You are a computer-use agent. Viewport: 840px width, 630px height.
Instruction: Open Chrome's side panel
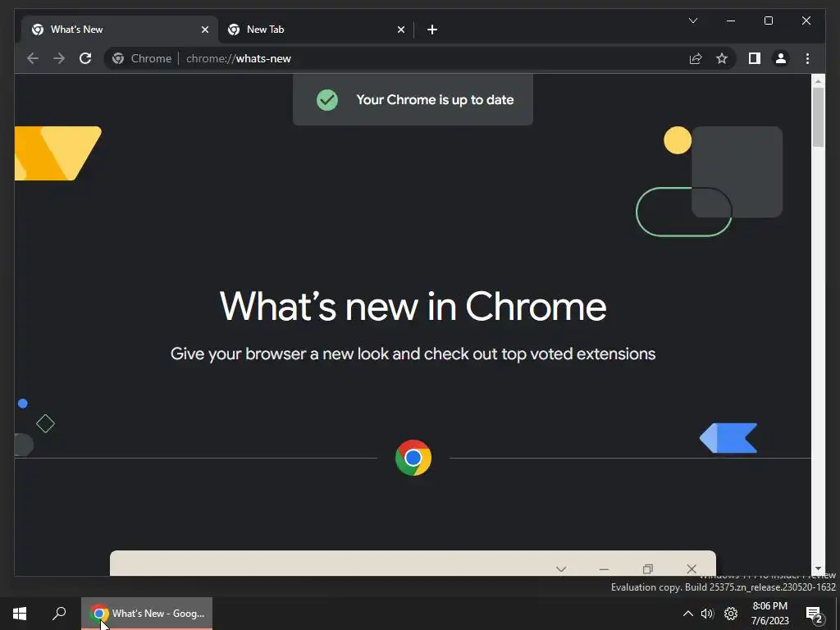(x=755, y=58)
